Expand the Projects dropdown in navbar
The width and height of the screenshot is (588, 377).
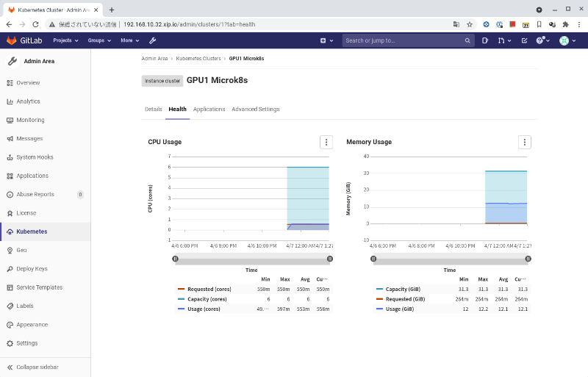tap(67, 40)
